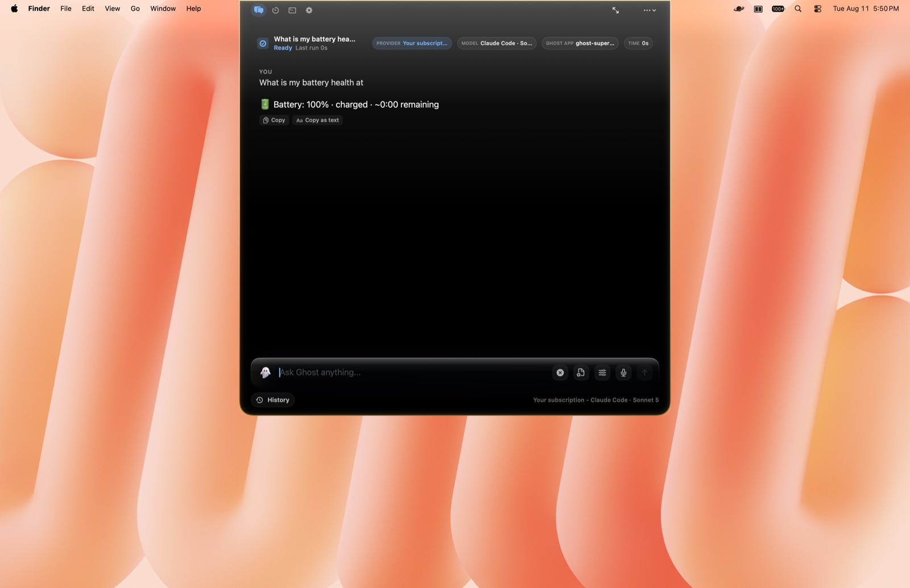910x588 pixels.
Task: Click the ghost icon in input bar
Action: [x=266, y=372]
